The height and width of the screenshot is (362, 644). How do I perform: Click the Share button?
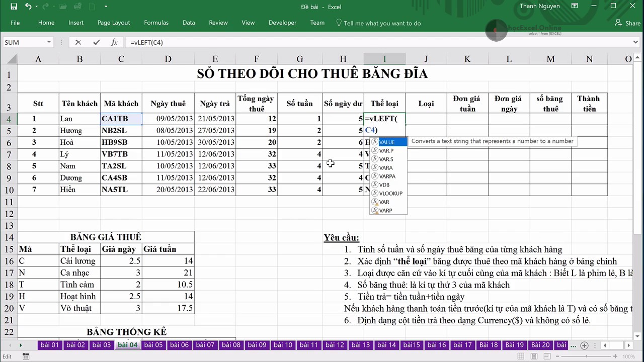pos(628,23)
